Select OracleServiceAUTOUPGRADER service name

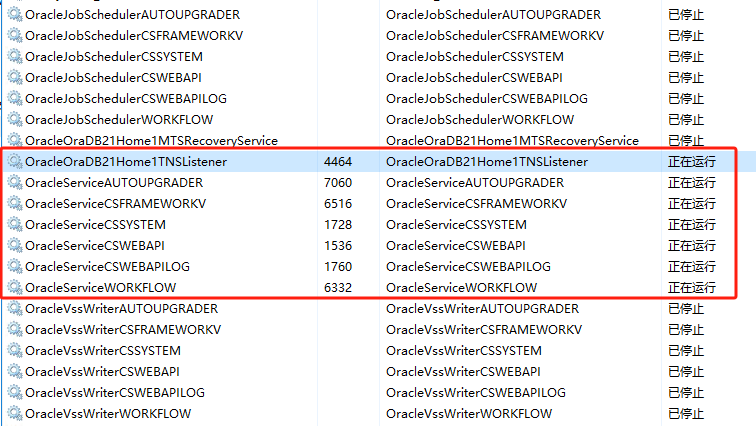(114, 183)
